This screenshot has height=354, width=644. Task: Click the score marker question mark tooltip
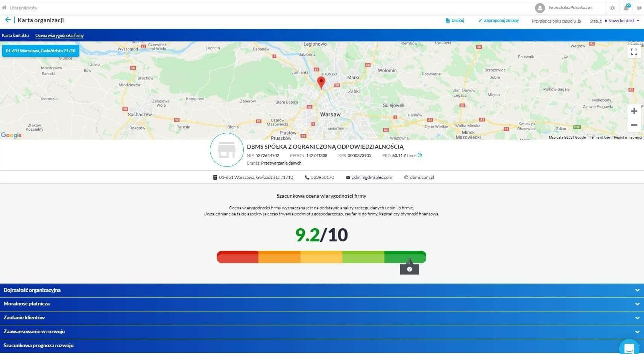pyautogui.click(x=410, y=269)
